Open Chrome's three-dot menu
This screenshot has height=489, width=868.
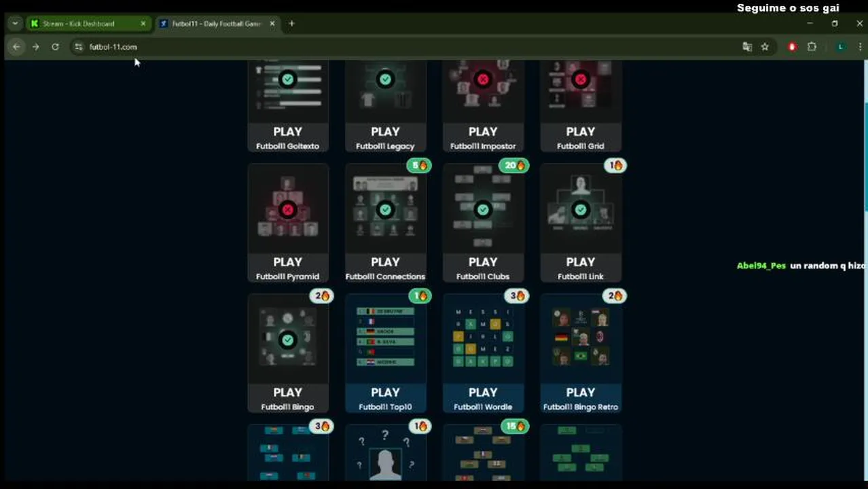859,47
